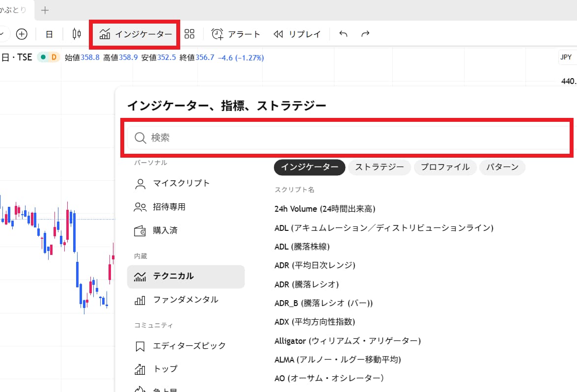Select the Alligator (ウィリアムズ・アリゲーター) indicator
This screenshot has width=577, height=392.
(347, 340)
